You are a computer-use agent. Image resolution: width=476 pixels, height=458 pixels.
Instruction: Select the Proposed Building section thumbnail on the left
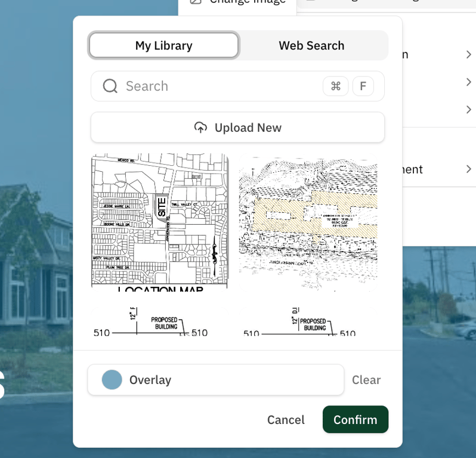click(160, 321)
